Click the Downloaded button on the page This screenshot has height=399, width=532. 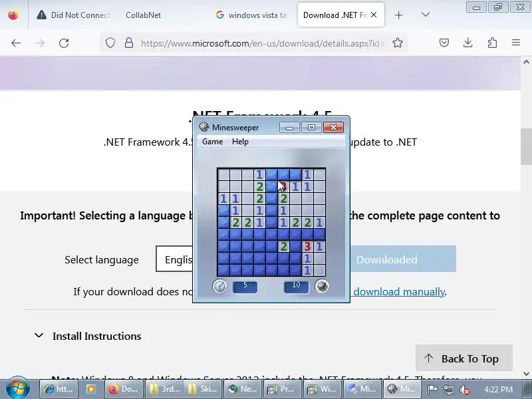403,259
